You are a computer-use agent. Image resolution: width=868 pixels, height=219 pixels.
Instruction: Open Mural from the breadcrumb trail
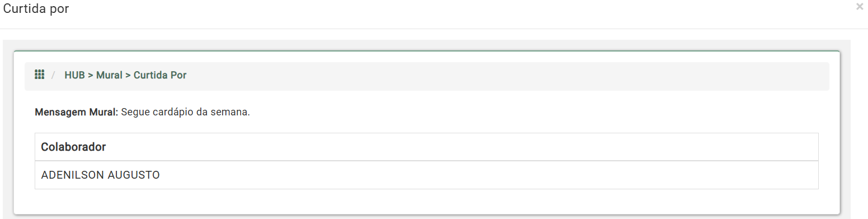click(109, 75)
